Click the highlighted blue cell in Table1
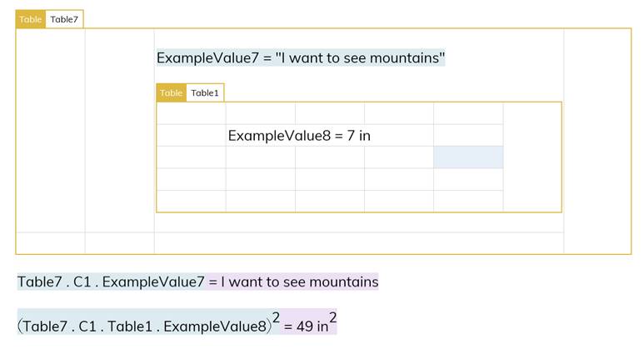The image size is (644, 349). tap(468, 157)
